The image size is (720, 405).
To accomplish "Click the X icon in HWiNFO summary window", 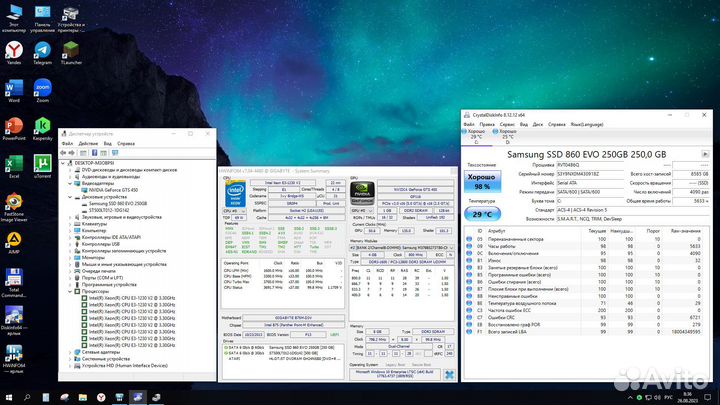I will 449,375.
